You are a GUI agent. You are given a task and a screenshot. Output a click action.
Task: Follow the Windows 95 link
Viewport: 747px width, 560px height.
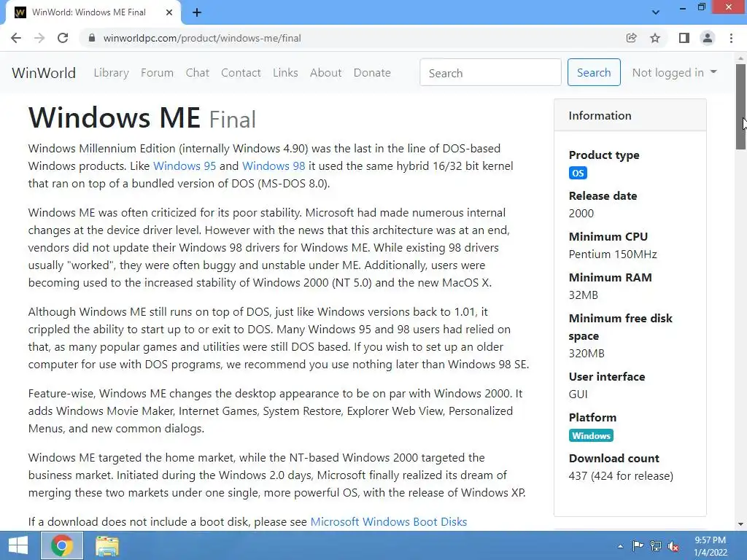pos(185,166)
